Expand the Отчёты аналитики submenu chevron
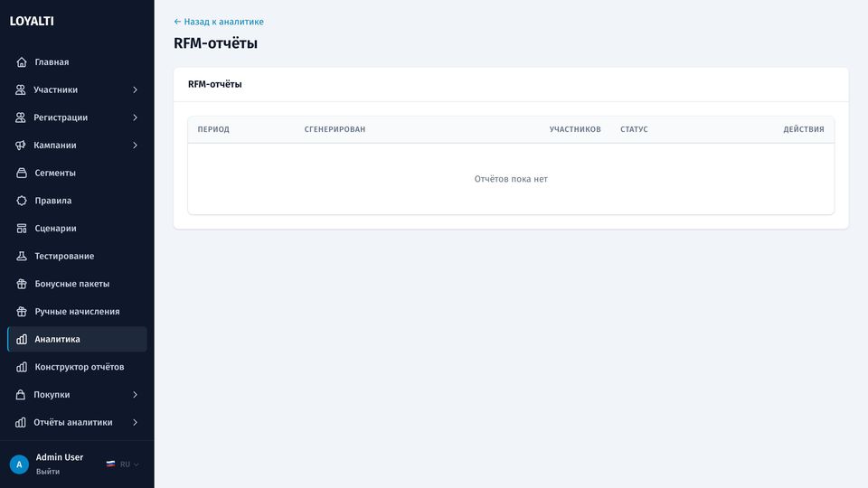The height and width of the screenshot is (488, 868). [x=135, y=422]
